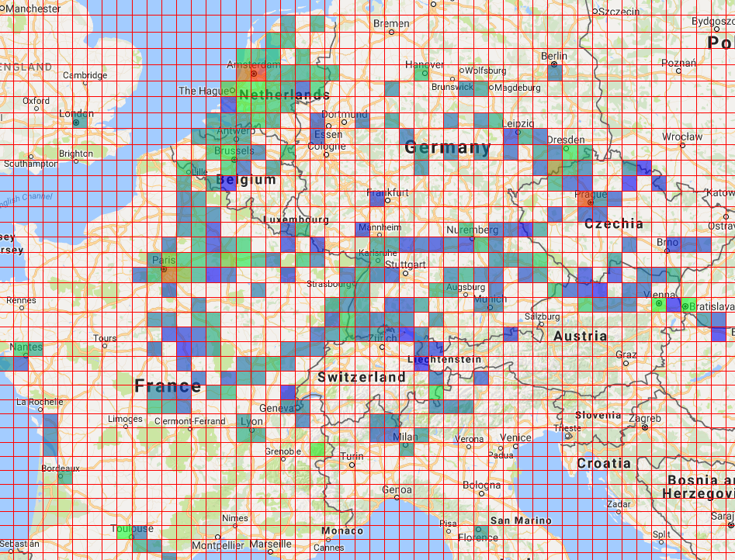Click the Czechia country label
Screen dimensions: 735x560
(x=614, y=223)
